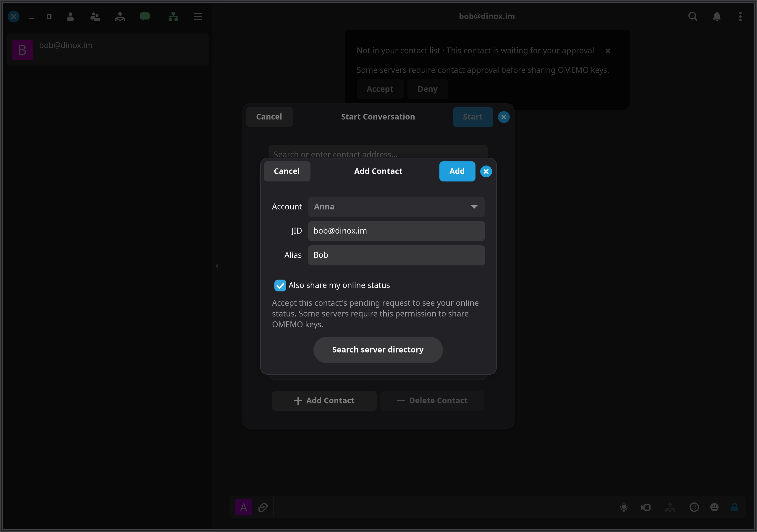Accept the pending contact request
Screen dimensions: 757x532
[380, 89]
